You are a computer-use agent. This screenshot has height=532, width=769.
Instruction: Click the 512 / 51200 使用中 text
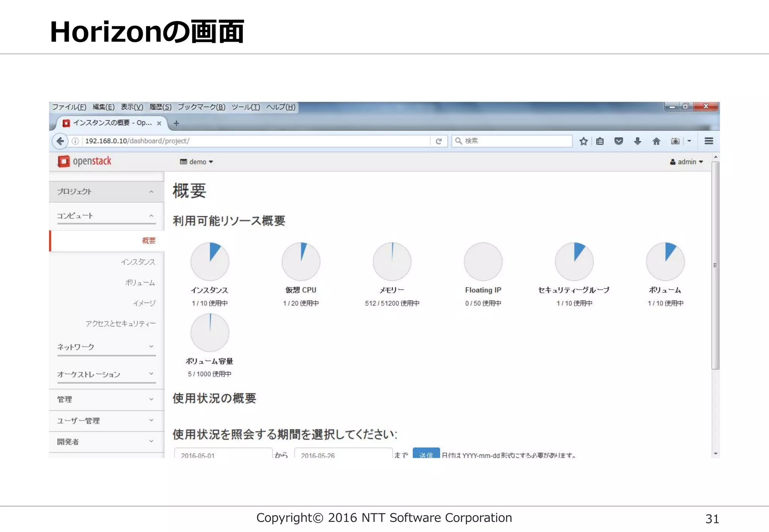tap(392, 303)
